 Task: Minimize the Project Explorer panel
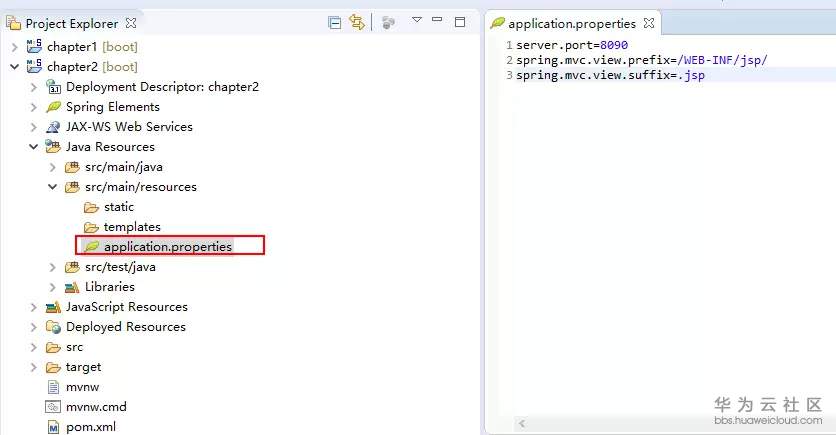pos(437,19)
